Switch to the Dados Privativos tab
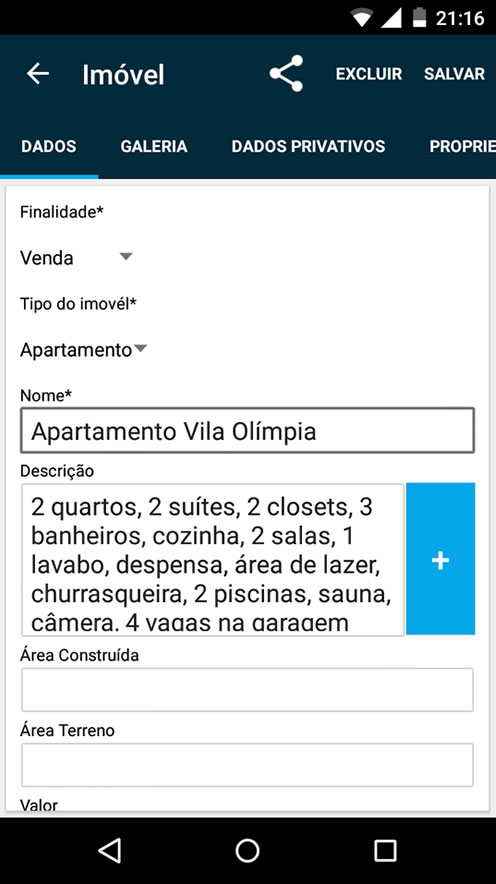The image size is (496, 884). [x=308, y=147]
